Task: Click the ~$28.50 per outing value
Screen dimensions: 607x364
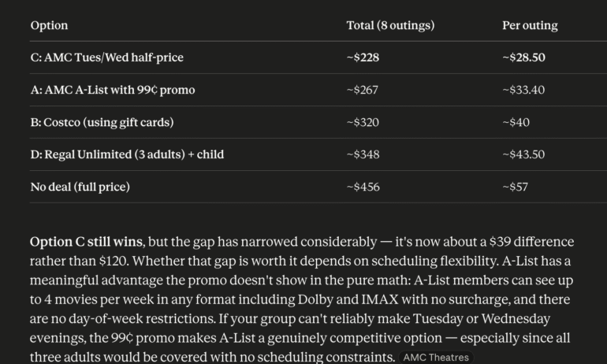Action: tap(523, 58)
